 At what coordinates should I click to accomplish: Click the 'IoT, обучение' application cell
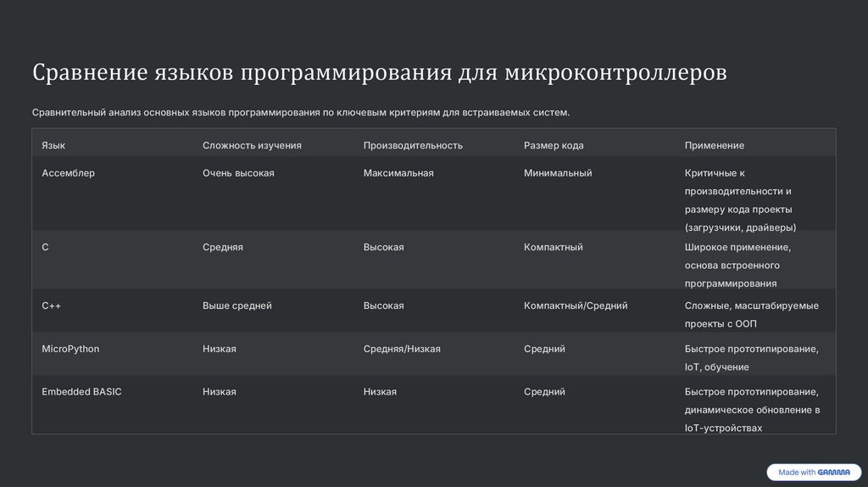click(751, 358)
